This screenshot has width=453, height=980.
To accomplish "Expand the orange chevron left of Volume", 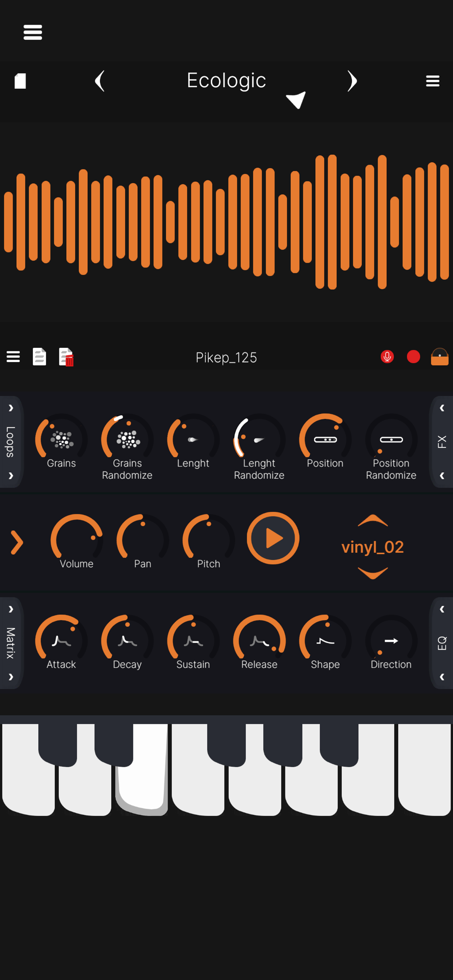I will tap(17, 542).
